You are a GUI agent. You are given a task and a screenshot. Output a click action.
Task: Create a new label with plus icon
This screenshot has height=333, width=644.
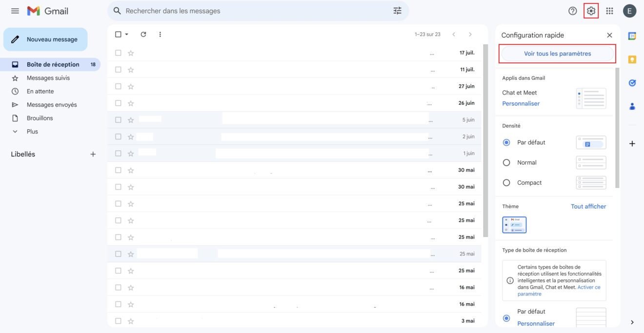coord(93,154)
